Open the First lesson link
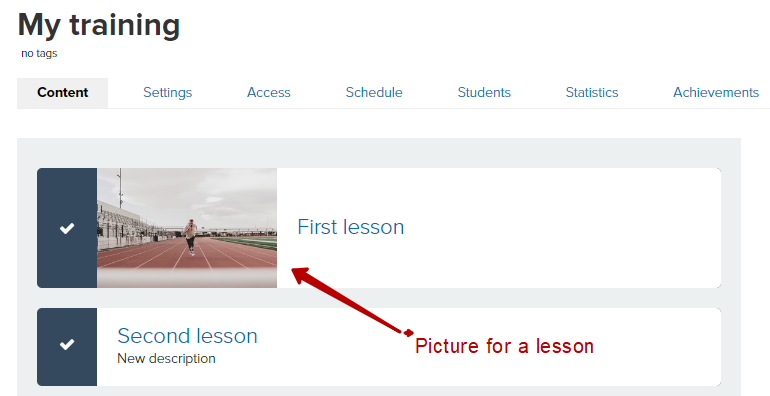Viewport: 770px width, 396px height. 351,227
